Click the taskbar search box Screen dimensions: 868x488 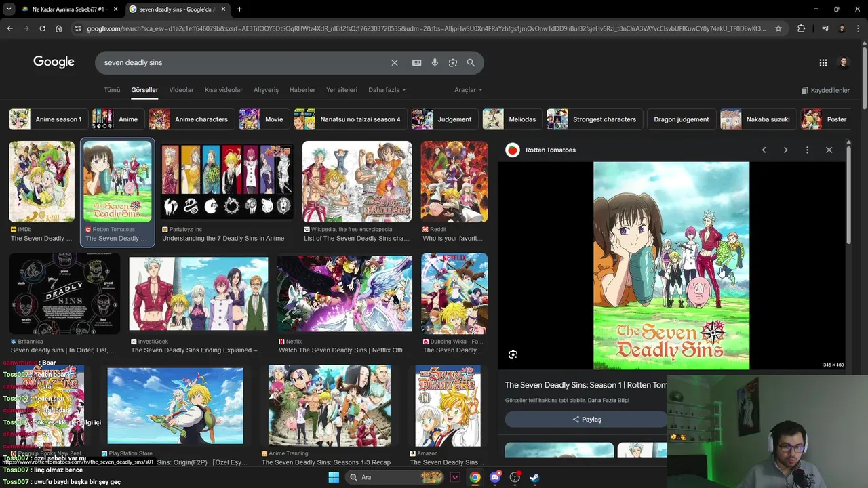396,477
